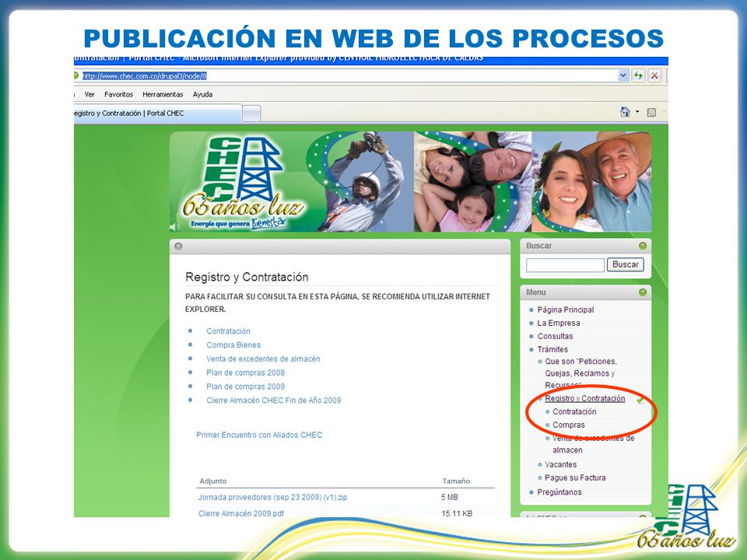The image size is (747, 560).
Task: Collapse the Buscar panel via green circle
Action: [x=643, y=246]
